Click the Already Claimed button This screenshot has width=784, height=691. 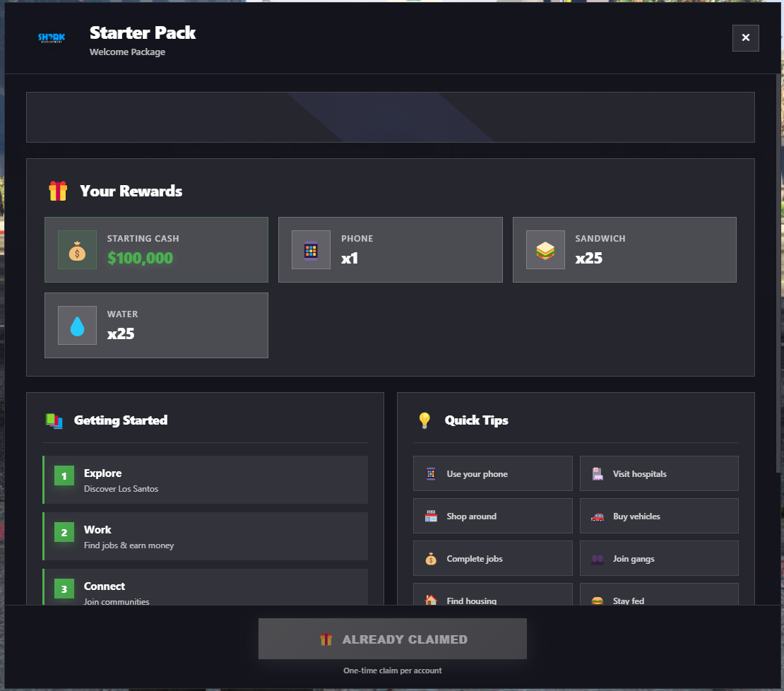(x=393, y=639)
